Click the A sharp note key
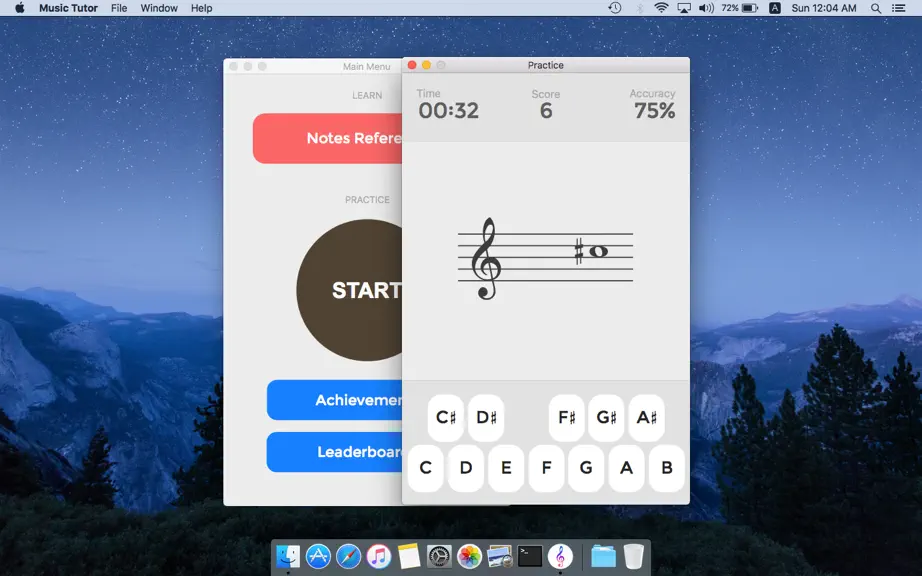The width and height of the screenshot is (922, 576). tap(647, 417)
